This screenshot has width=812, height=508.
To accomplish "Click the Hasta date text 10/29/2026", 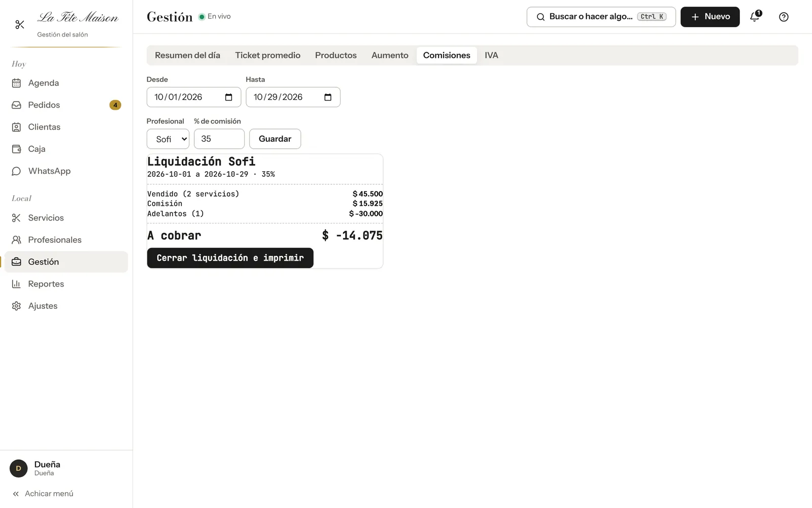I will [278, 97].
